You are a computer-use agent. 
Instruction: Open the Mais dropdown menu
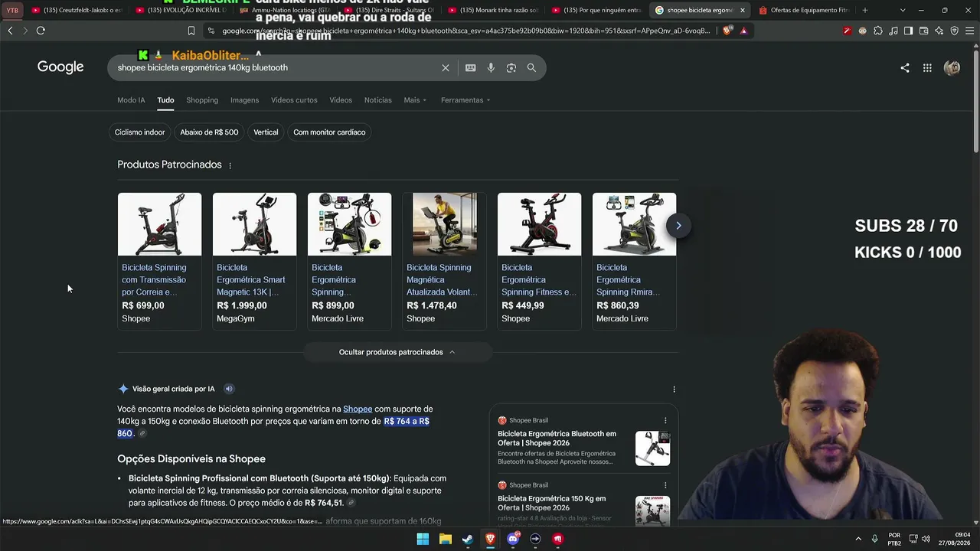click(x=415, y=100)
